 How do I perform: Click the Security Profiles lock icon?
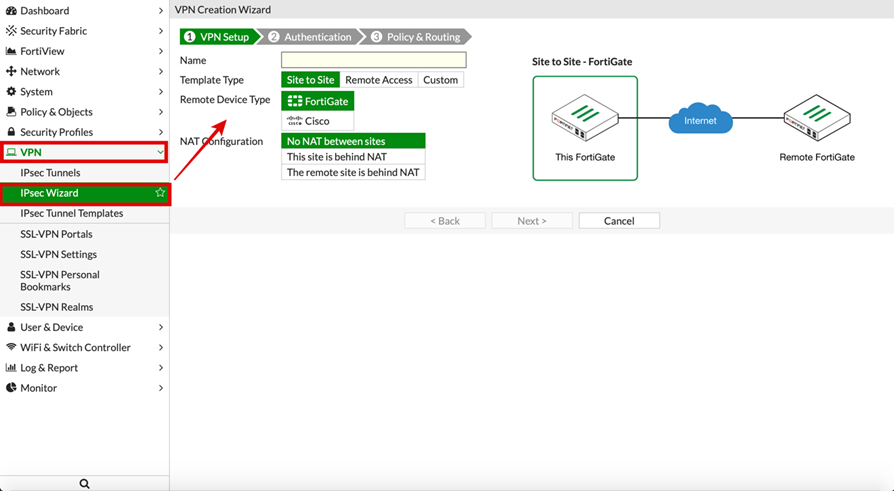point(11,132)
